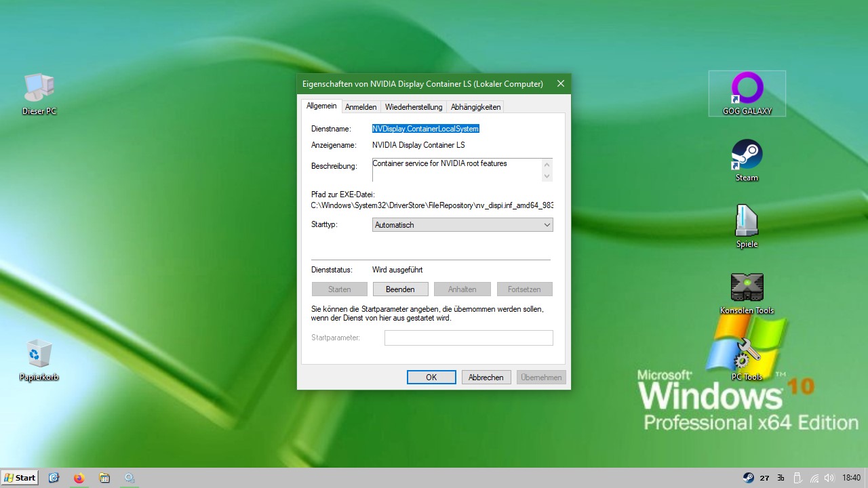This screenshot has width=868, height=488.
Task: Switch to the Wiederherstellung tab
Action: pos(414,107)
